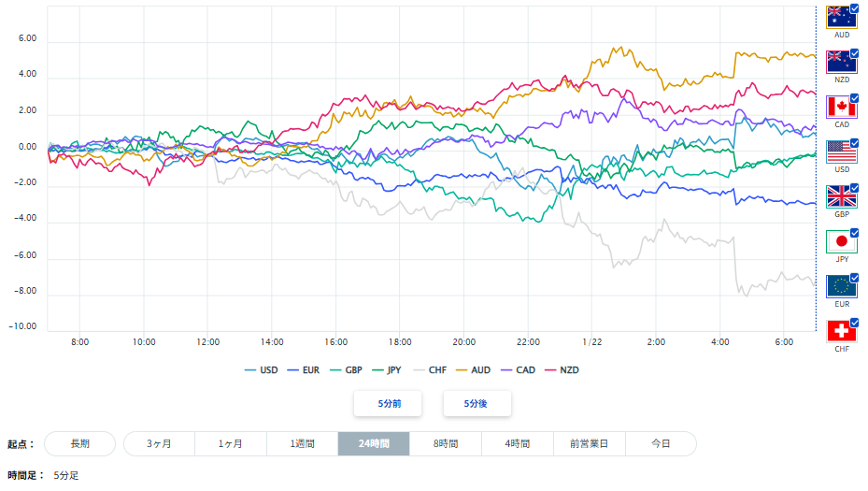
Task: Click the AUD Australian flag icon
Action: [x=842, y=17]
